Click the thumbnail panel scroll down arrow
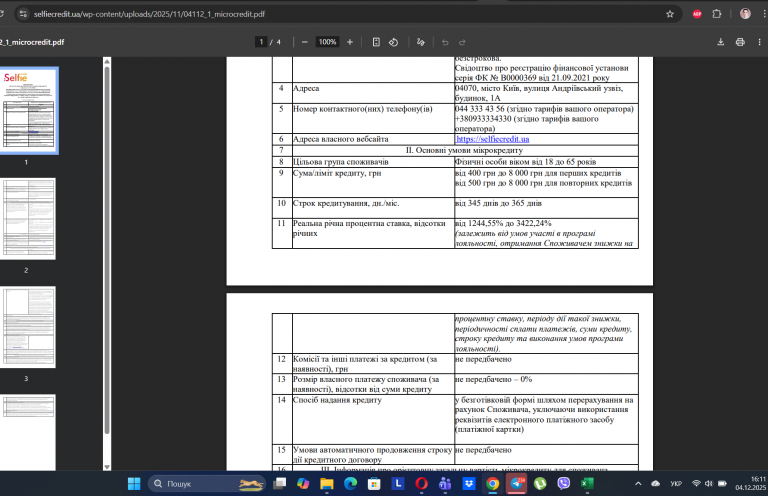 (107, 467)
